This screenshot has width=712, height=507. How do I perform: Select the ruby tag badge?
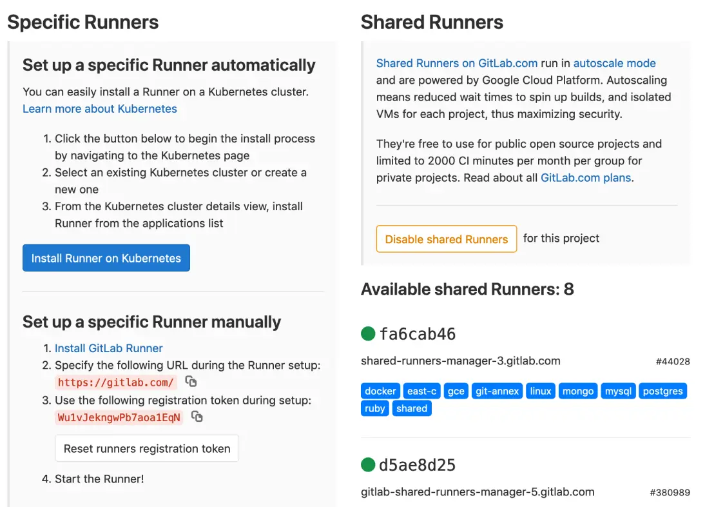click(x=375, y=408)
